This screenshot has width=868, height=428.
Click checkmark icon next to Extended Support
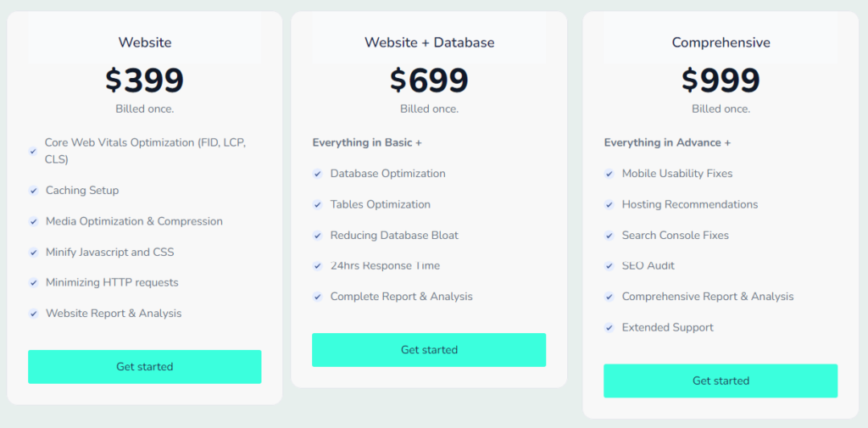609,328
